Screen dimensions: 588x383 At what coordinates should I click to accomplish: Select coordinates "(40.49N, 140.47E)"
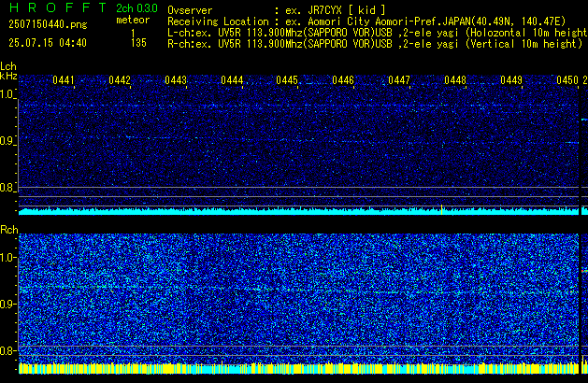(518, 21)
